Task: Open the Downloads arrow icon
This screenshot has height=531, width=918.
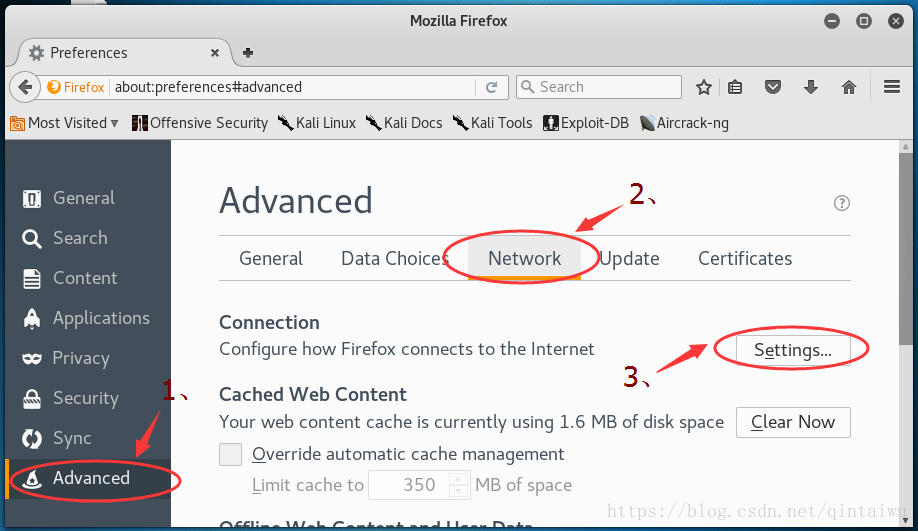Action: click(811, 87)
